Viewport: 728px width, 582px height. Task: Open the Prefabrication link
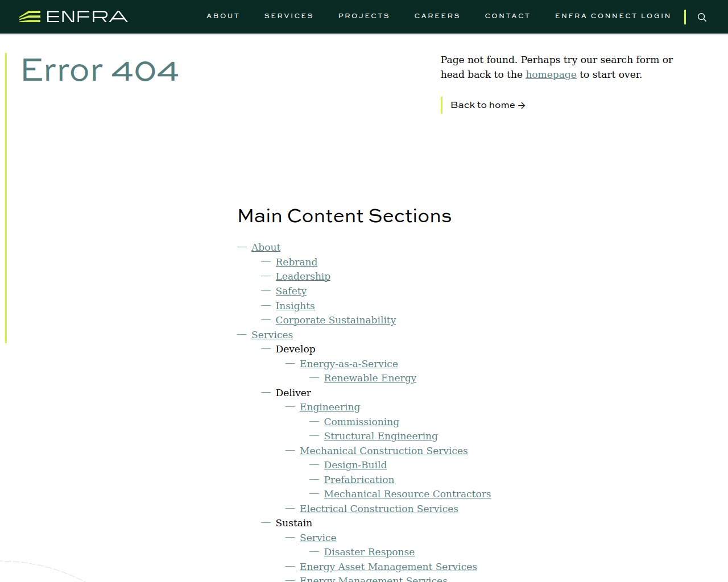359,480
